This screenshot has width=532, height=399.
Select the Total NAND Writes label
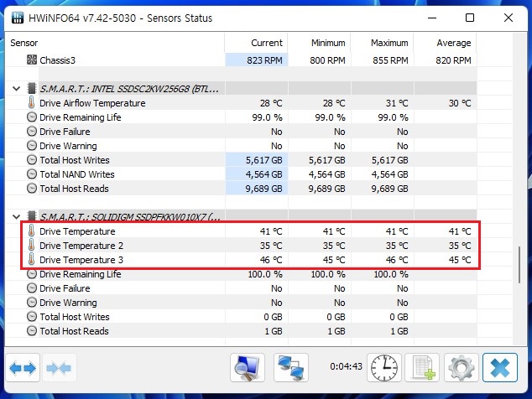pyautogui.click(x=77, y=174)
